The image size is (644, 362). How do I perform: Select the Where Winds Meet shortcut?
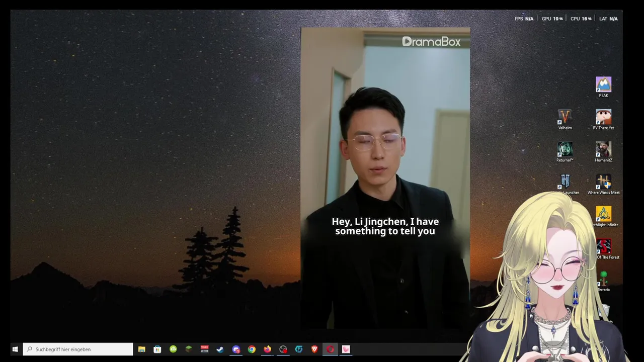pos(603,184)
